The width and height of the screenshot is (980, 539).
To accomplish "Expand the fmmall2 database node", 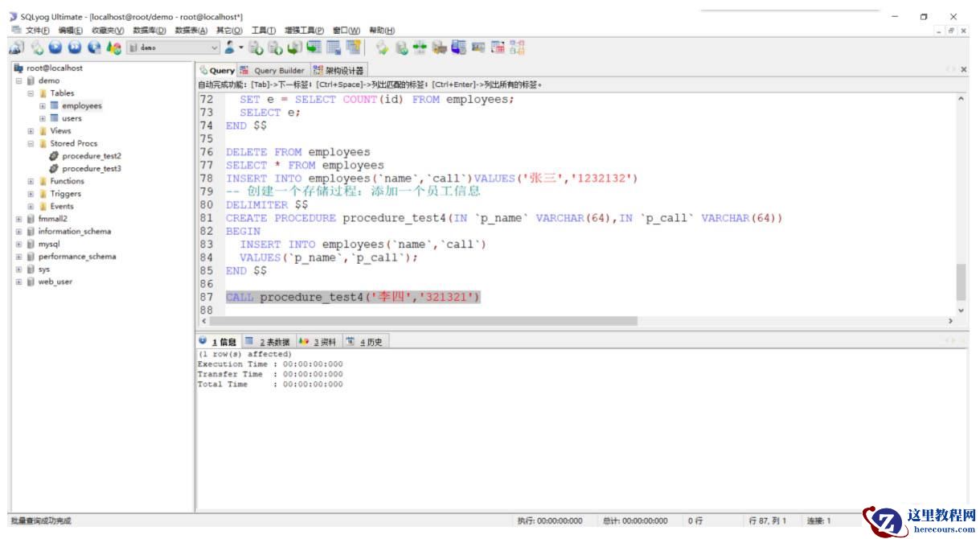I will tap(18, 219).
